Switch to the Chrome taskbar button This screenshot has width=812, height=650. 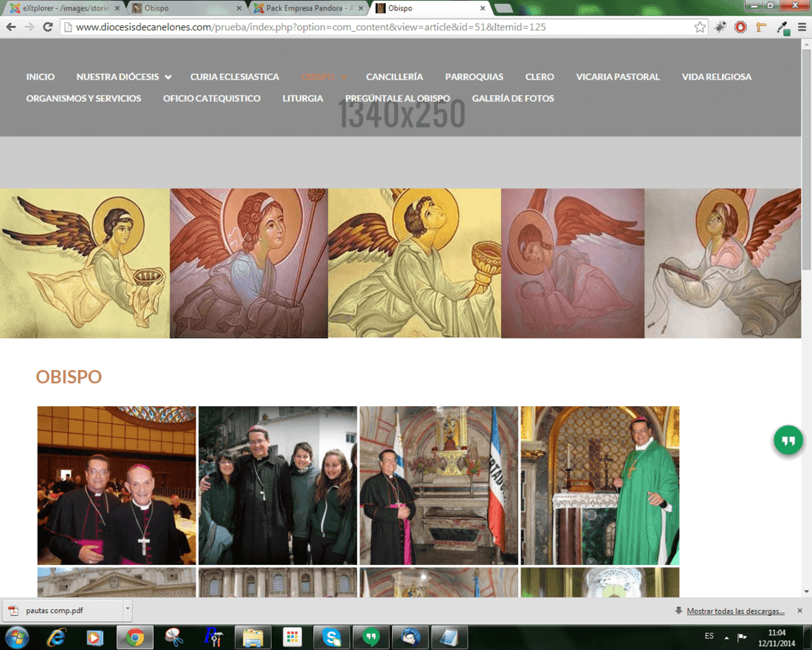click(x=134, y=637)
